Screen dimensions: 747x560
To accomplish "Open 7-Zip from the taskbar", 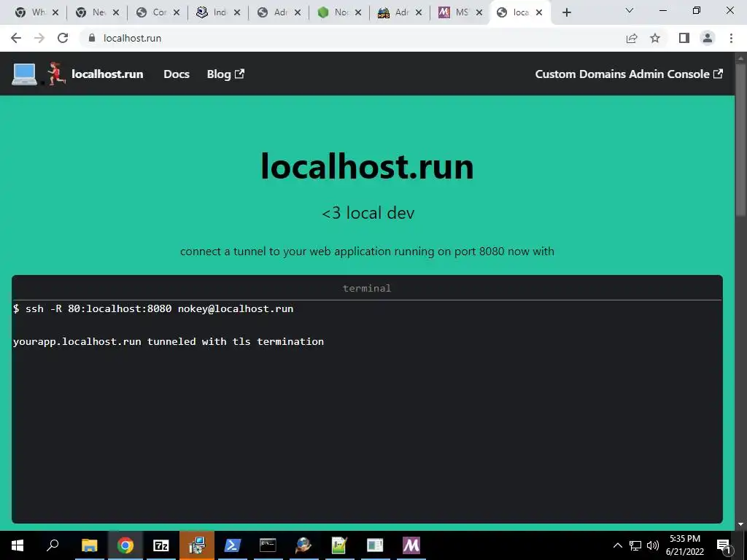I will point(161,545).
